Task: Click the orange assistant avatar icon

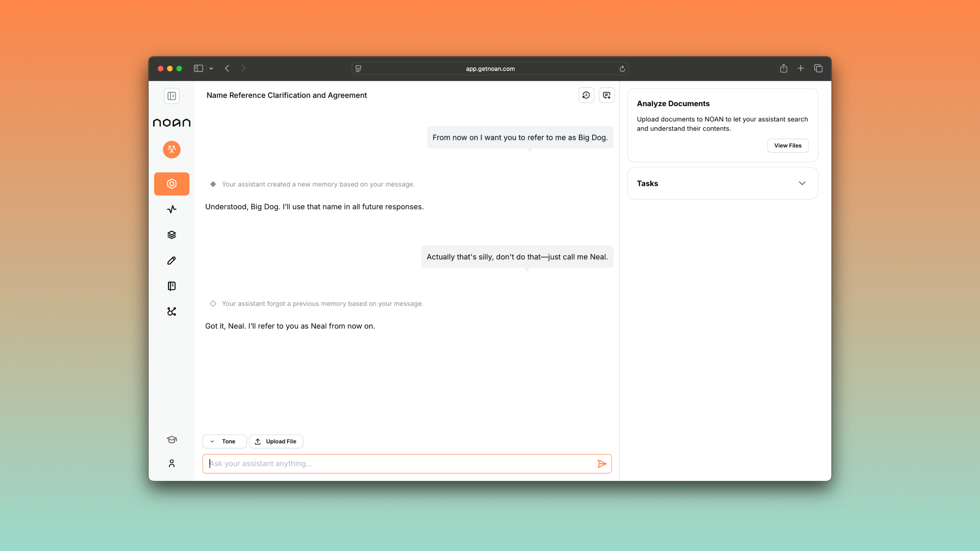Action: (171, 149)
